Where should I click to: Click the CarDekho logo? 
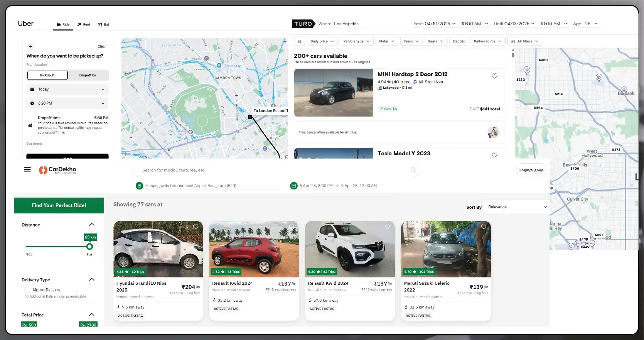57,170
